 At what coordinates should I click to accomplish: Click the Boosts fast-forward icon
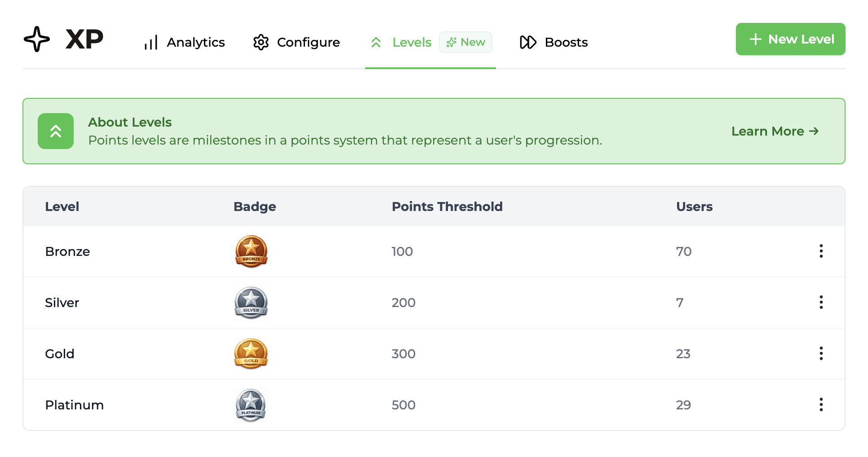click(528, 42)
